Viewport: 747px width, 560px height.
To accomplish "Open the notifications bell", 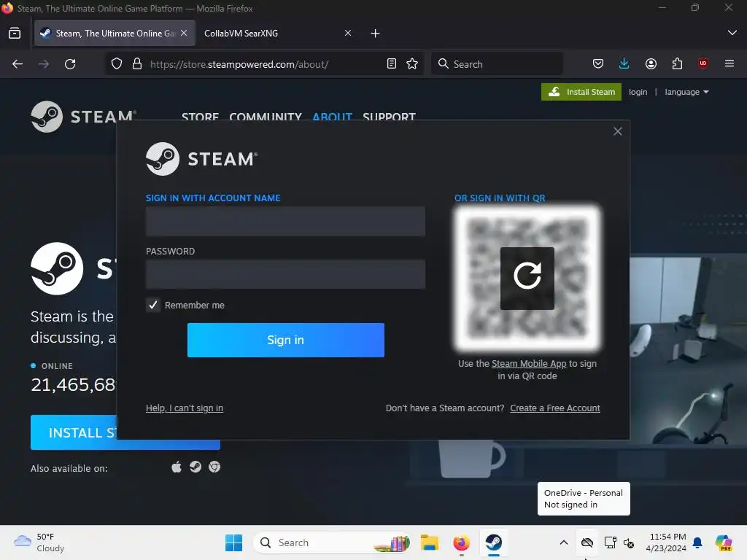I will (x=697, y=542).
